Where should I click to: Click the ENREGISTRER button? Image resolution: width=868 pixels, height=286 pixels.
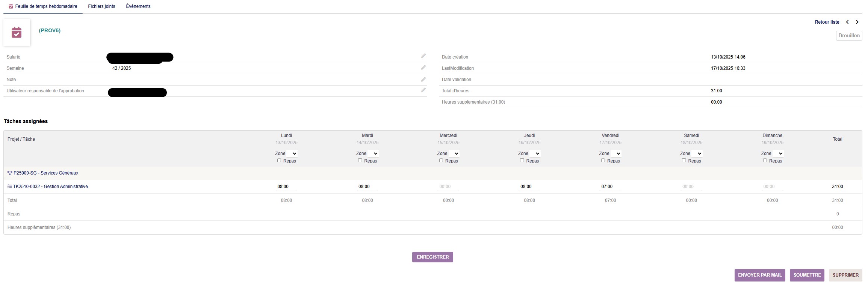(432, 257)
